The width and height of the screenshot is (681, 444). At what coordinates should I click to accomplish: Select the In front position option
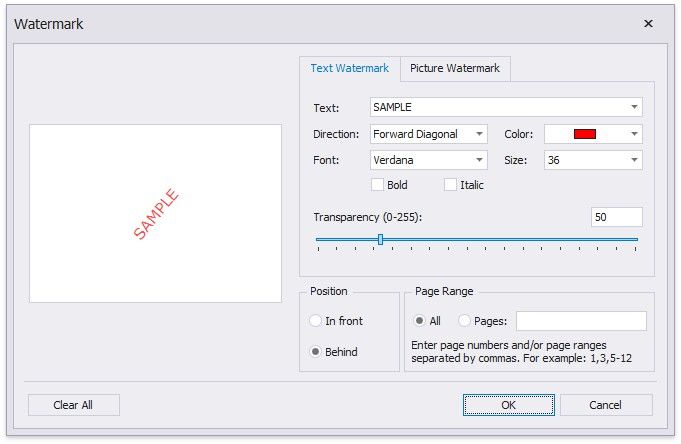[x=316, y=321]
